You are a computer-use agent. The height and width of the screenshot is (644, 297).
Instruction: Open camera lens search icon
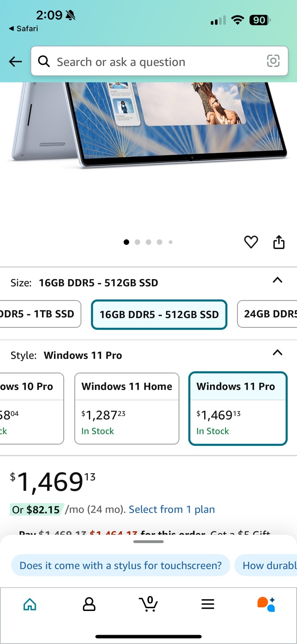tap(273, 61)
